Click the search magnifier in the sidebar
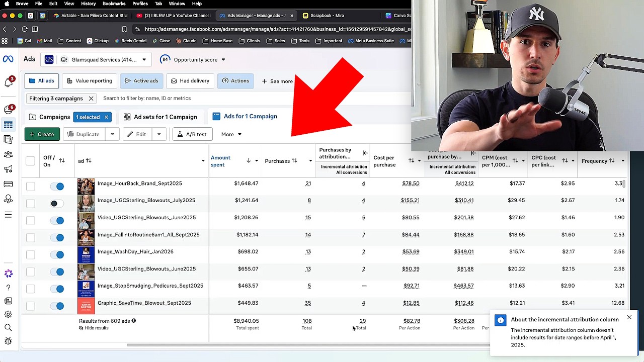644x362 pixels. pyautogui.click(x=8, y=328)
